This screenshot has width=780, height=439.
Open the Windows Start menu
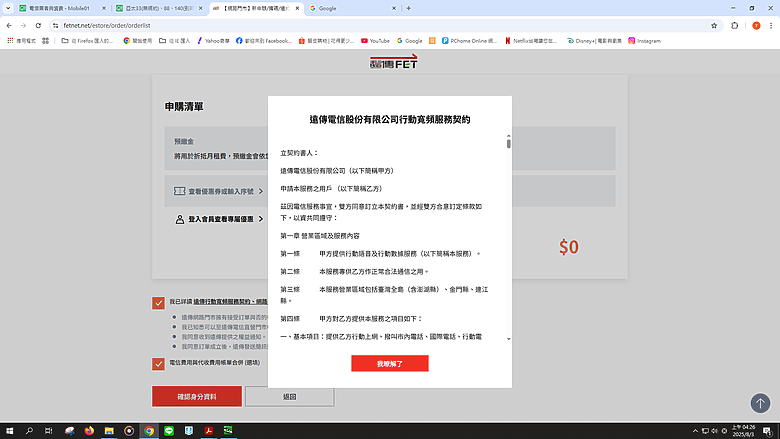(9, 431)
